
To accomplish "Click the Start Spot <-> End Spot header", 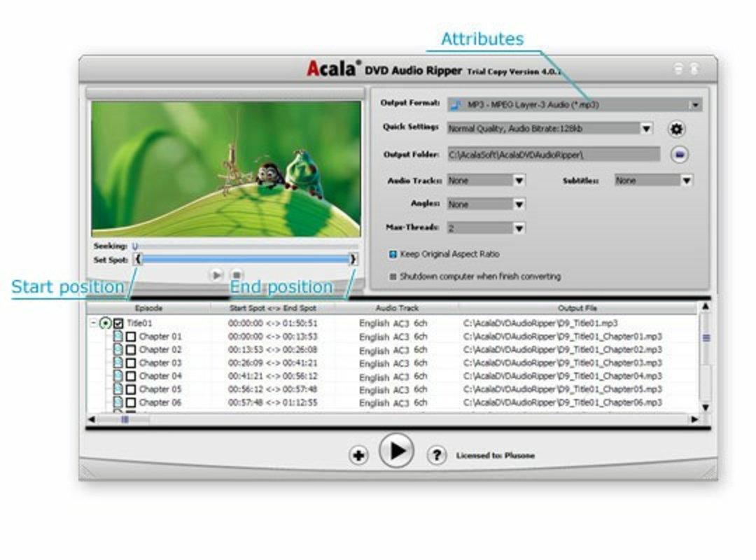I will coord(273,308).
